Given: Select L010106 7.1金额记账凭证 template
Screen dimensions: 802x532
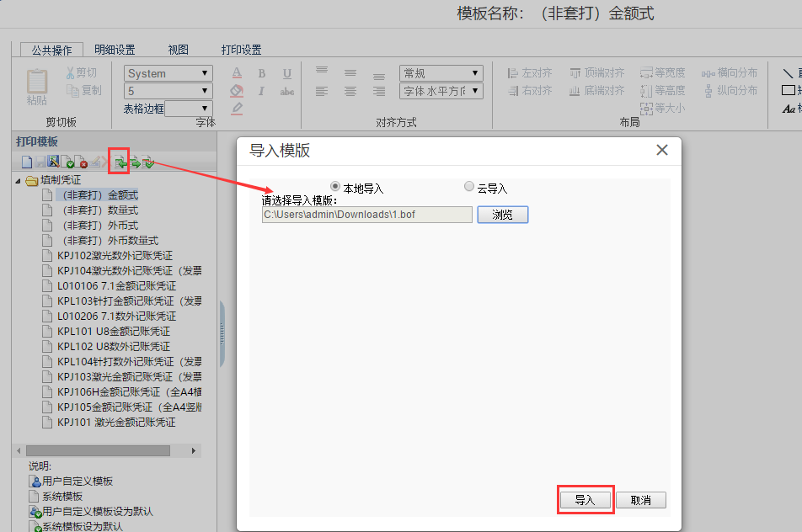Looking at the screenshot, I should pyautogui.click(x=116, y=286).
